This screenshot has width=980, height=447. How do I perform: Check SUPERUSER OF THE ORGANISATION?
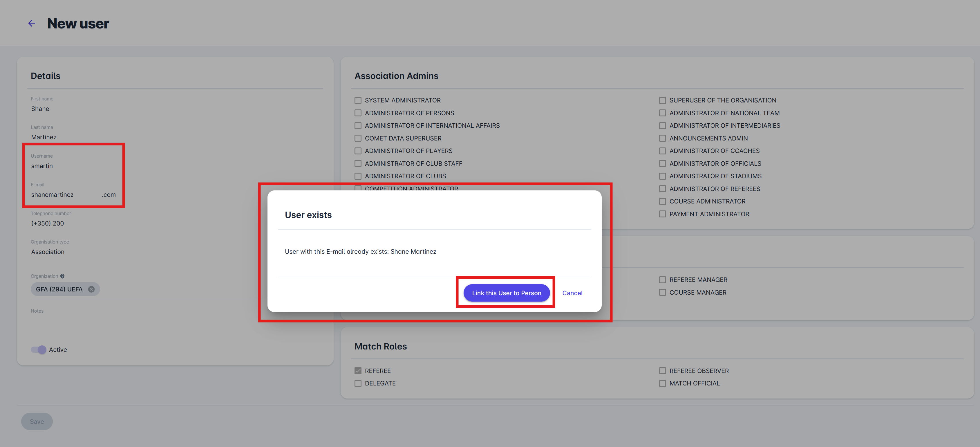(662, 100)
